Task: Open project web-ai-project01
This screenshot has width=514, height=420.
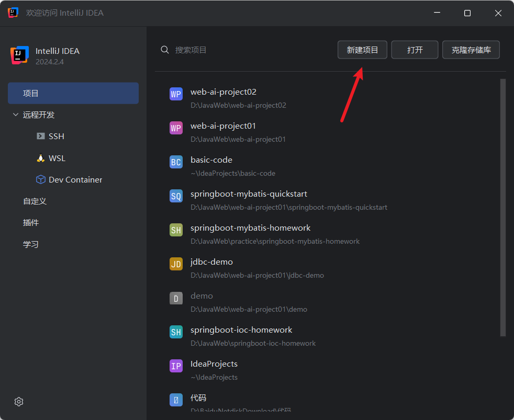Action: 223,126
